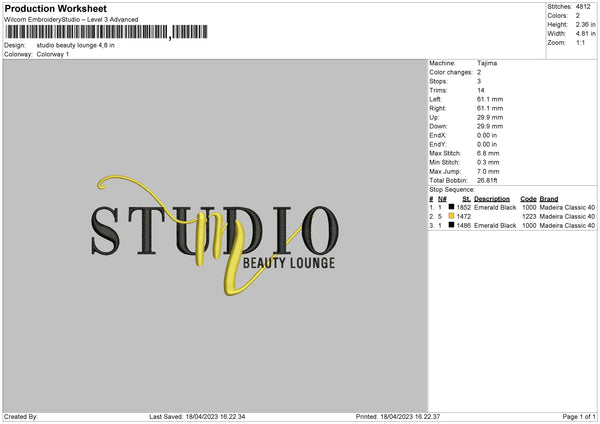Image resolution: width=600 pixels, height=424 pixels.
Task: Click the Max Jump value 7.0 mm
Action: click(488, 171)
